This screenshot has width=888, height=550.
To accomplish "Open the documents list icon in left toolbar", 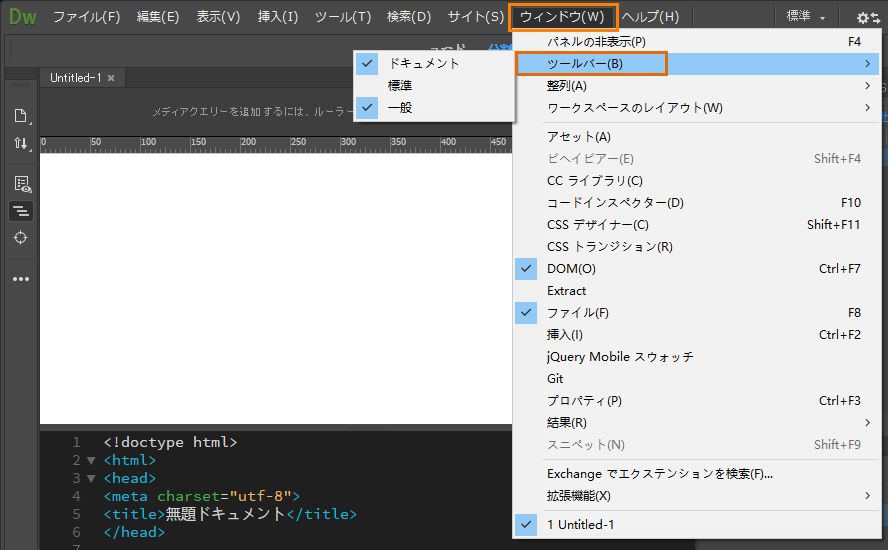I will (x=21, y=116).
